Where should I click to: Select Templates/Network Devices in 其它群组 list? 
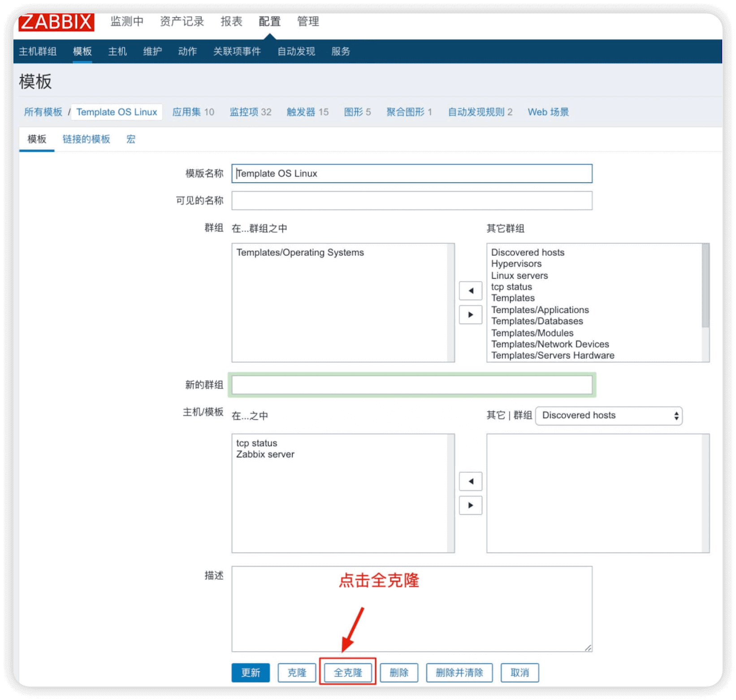click(x=550, y=344)
